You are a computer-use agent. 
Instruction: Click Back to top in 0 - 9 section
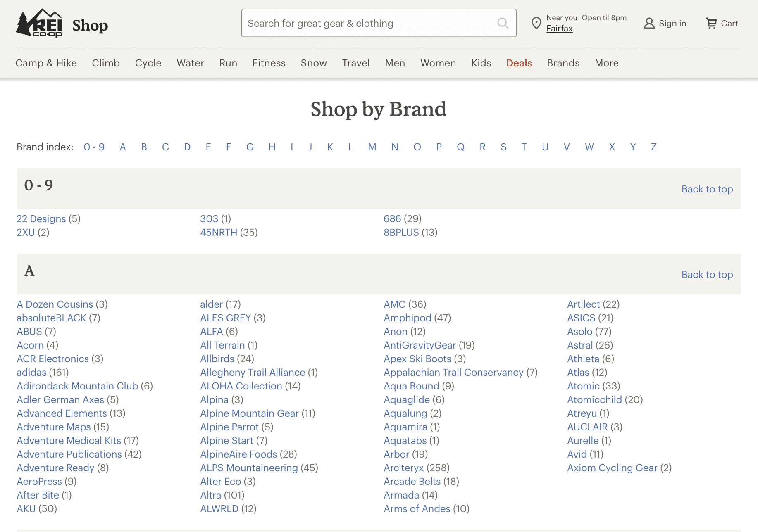[707, 189]
